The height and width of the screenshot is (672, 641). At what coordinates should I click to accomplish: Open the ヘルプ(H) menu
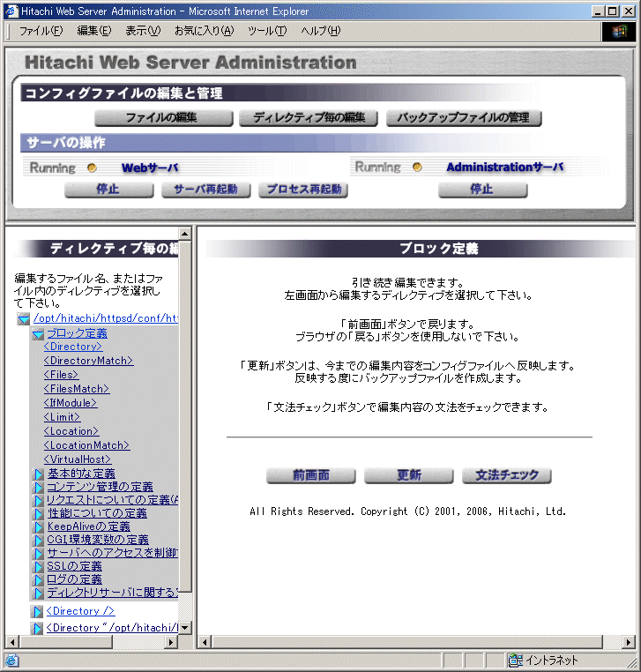(x=321, y=31)
